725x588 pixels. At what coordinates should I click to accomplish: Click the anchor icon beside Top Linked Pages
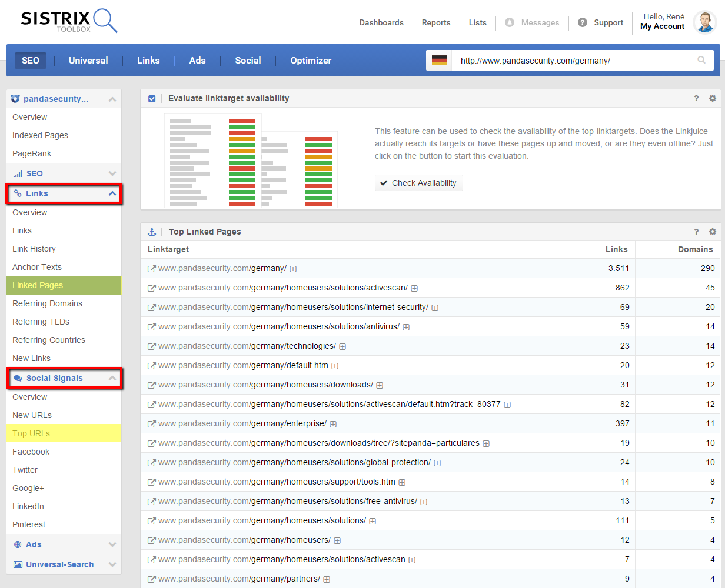[152, 232]
